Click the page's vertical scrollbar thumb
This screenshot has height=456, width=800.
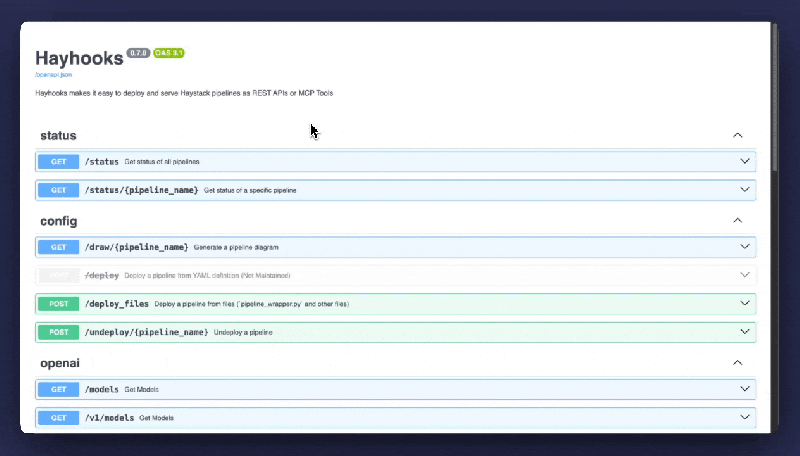(x=774, y=97)
